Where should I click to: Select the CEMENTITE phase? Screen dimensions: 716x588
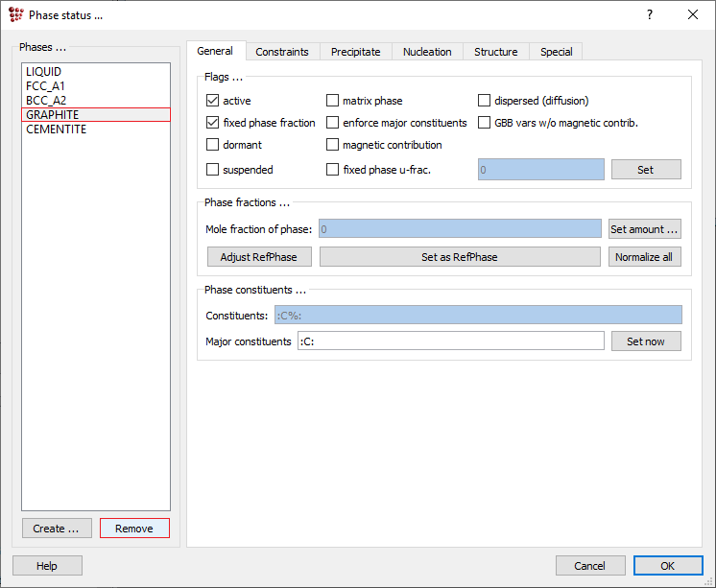pyautogui.click(x=56, y=129)
